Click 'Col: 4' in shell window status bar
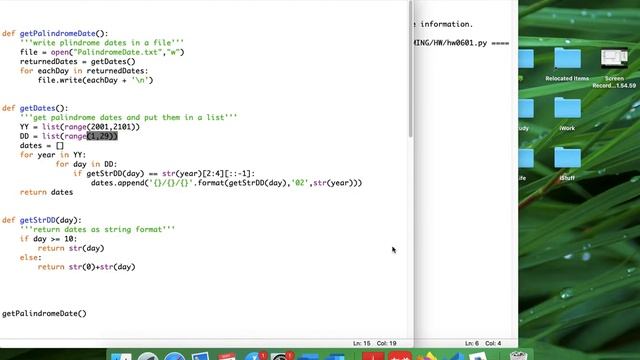 point(493,344)
